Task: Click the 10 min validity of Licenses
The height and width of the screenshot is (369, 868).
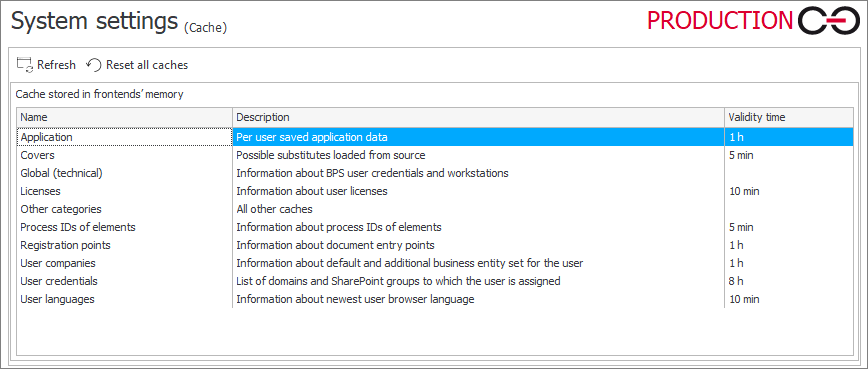Action: point(744,191)
